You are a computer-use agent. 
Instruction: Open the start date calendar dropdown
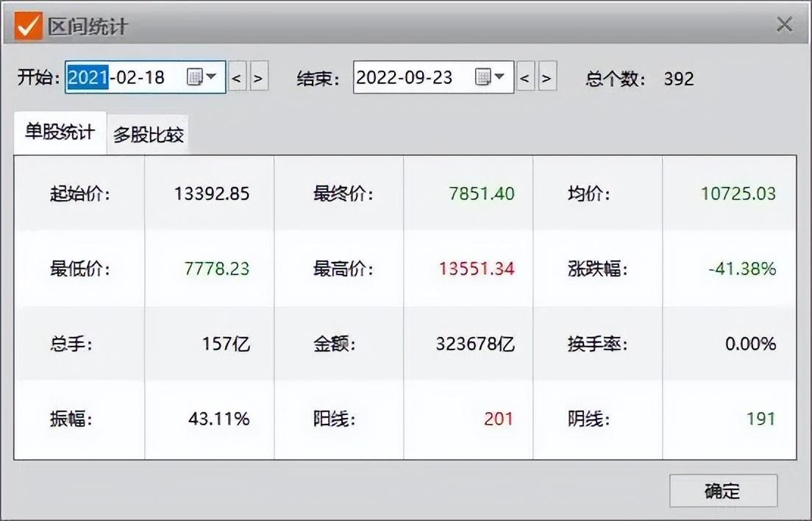click(x=202, y=77)
